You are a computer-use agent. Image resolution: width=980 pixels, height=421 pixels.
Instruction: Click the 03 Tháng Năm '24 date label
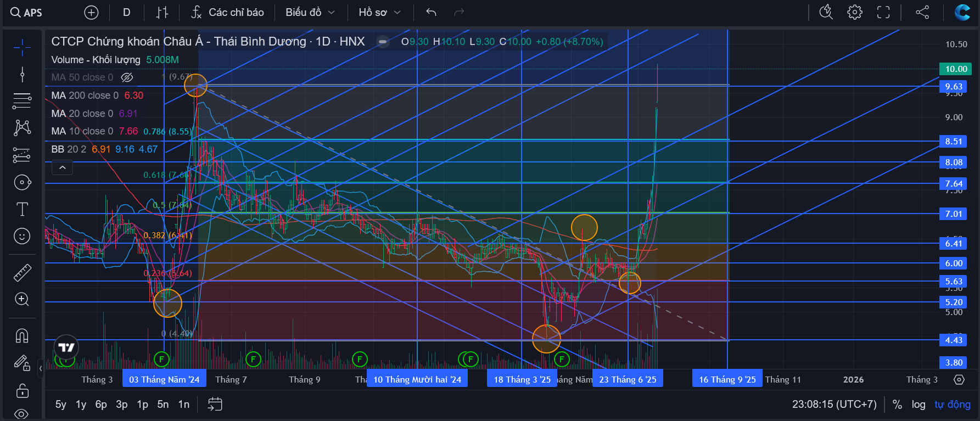point(164,379)
